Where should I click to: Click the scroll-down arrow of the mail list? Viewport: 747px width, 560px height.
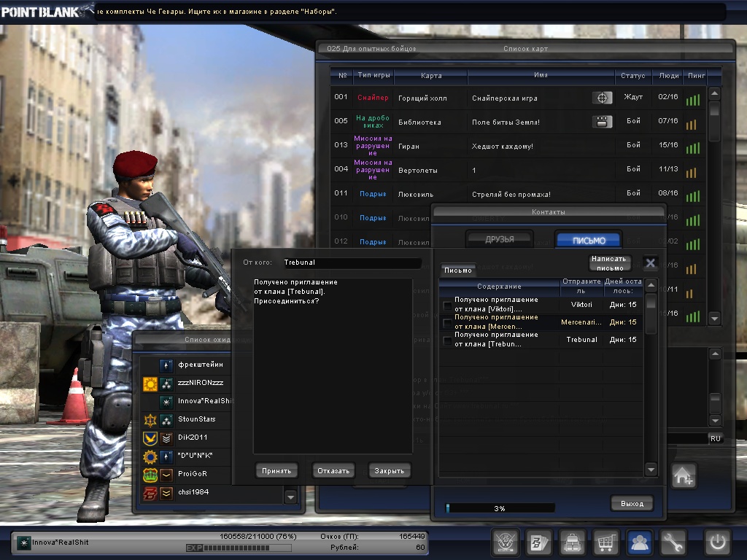[651, 470]
